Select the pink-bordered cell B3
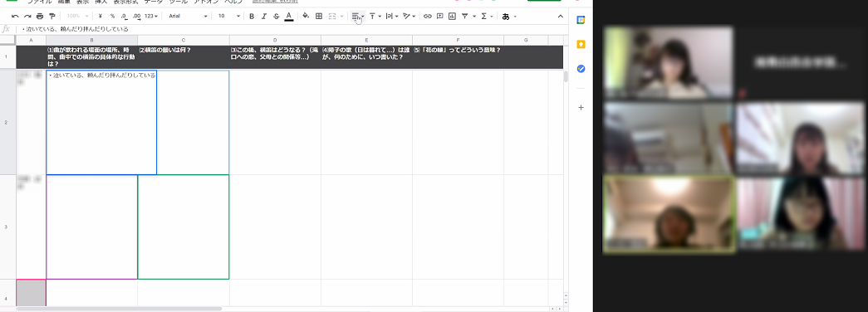This screenshot has height=312, width=868. (92, 227)
